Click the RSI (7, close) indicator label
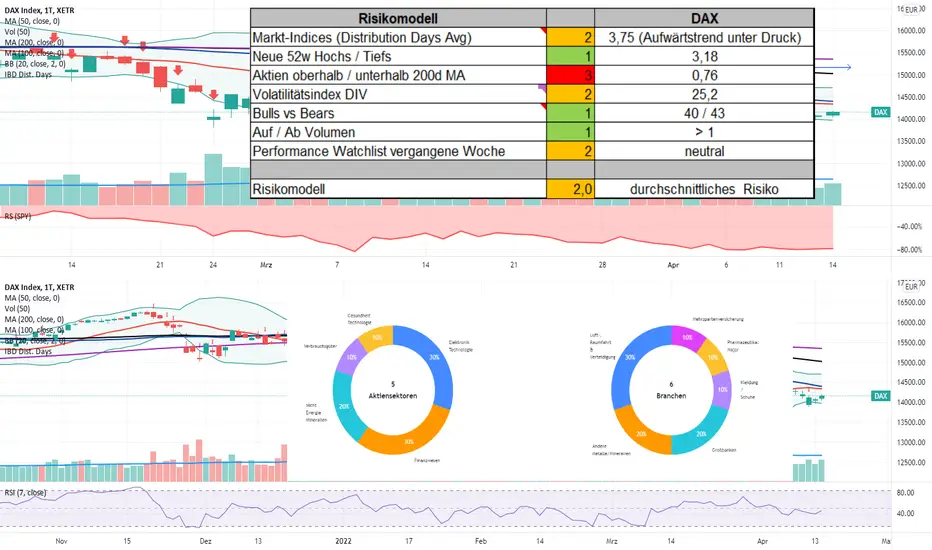932x550 pixels. [x=25, y=492]
